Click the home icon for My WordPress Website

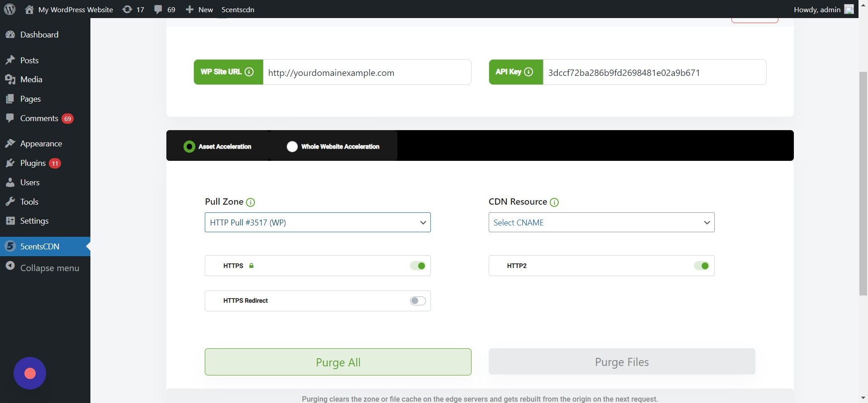coord(29,9)
